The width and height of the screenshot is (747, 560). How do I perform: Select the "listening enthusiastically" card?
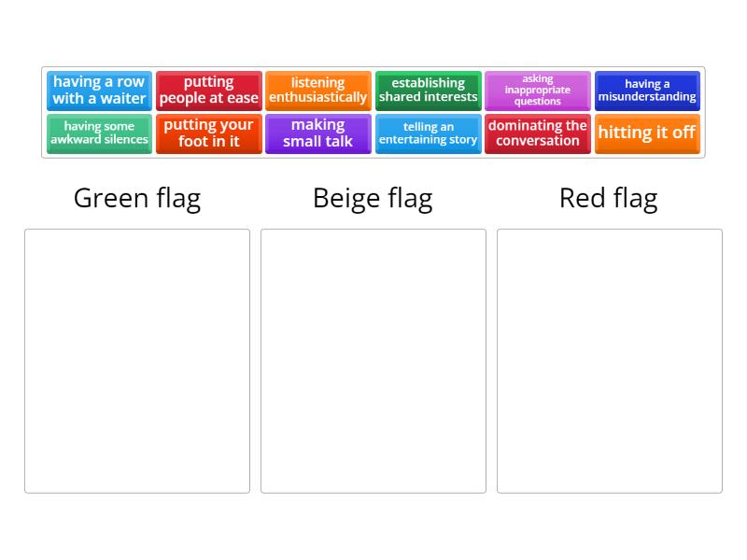(x=317, y=90)
